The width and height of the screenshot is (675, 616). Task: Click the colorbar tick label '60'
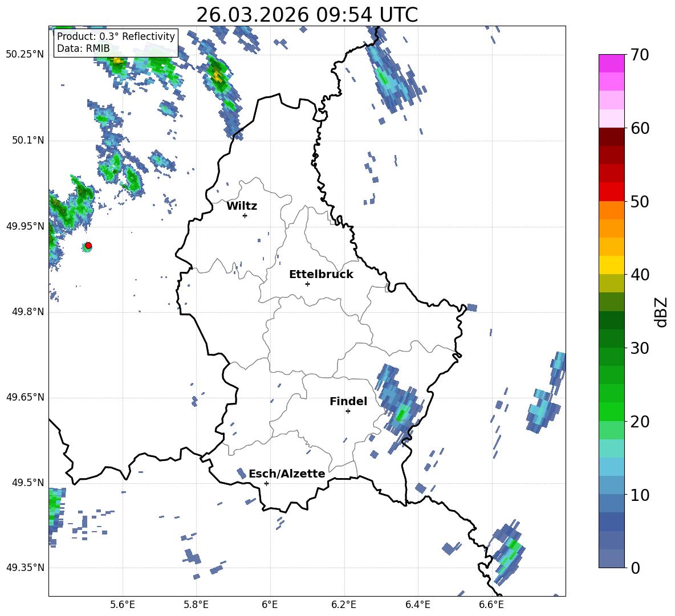pyautogui.click(x=640, y=128)
